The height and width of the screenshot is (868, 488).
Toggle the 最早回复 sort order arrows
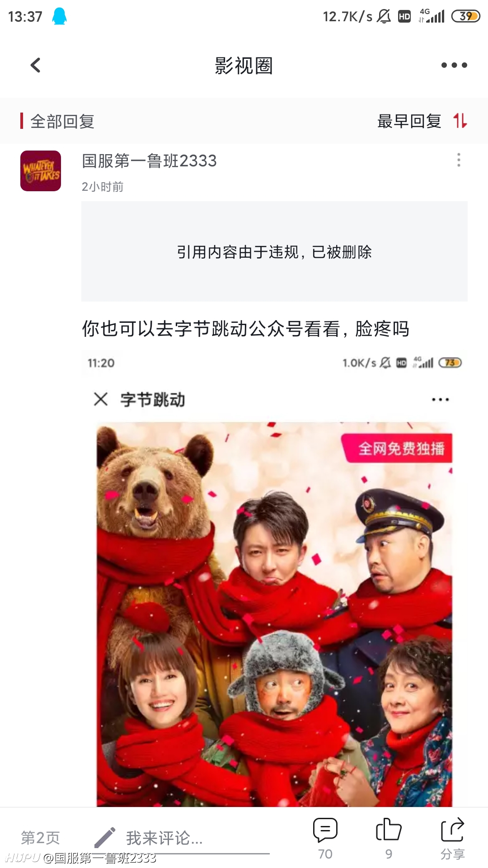[x=460, y=121]
